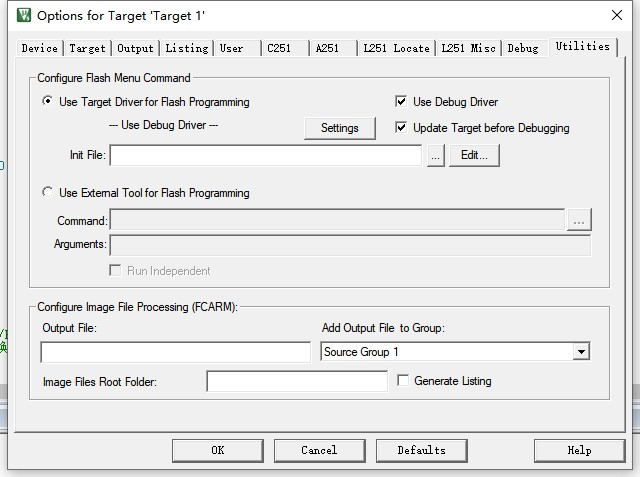
Task: Click the Keil uVision icon in title bar
Action: click(24, 16)
